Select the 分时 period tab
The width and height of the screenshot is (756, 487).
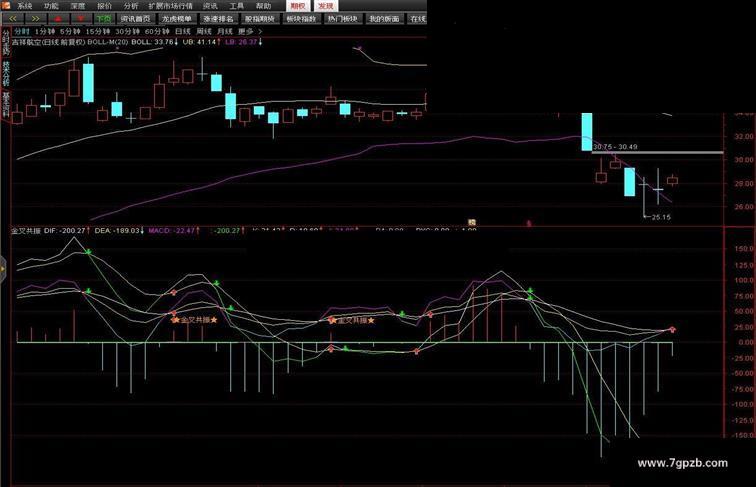(21, 31)
